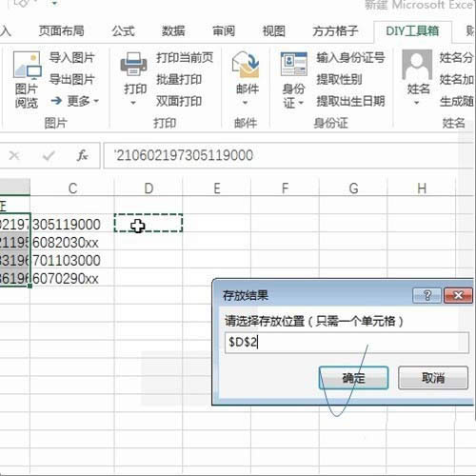Click cell D2 with dashed border
This screenshot has width=476, height=476.
(x=149, y=223)
